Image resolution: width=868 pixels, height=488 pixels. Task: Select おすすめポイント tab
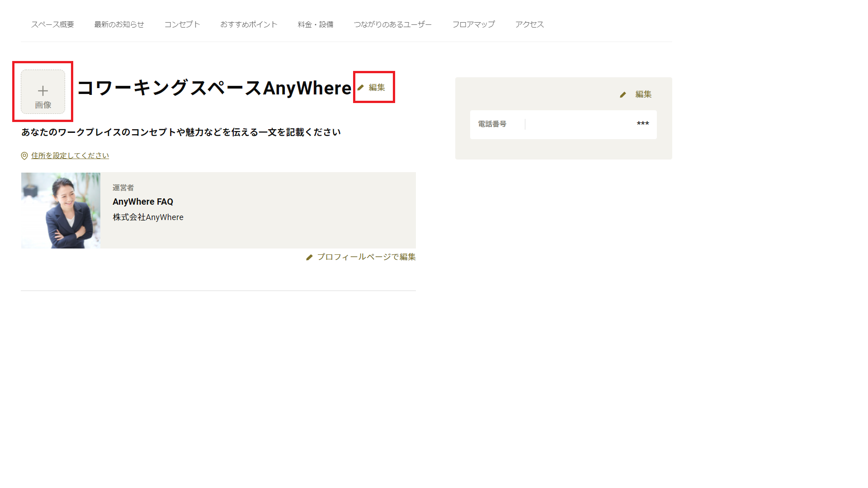[x=249, y=24]
